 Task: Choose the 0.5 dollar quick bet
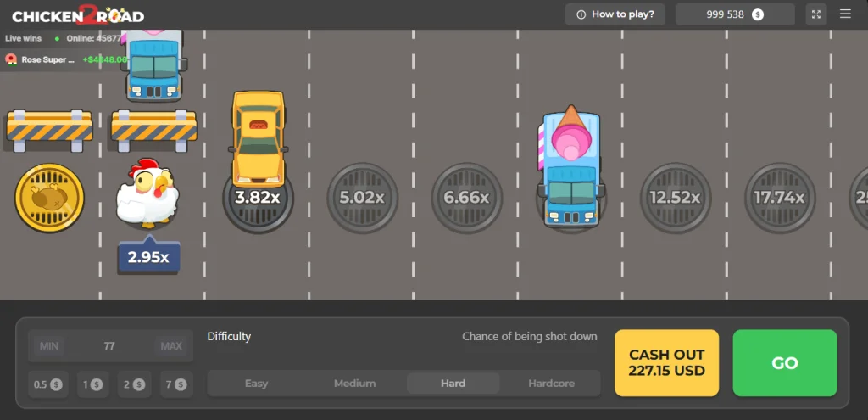(x=48, y=384)
